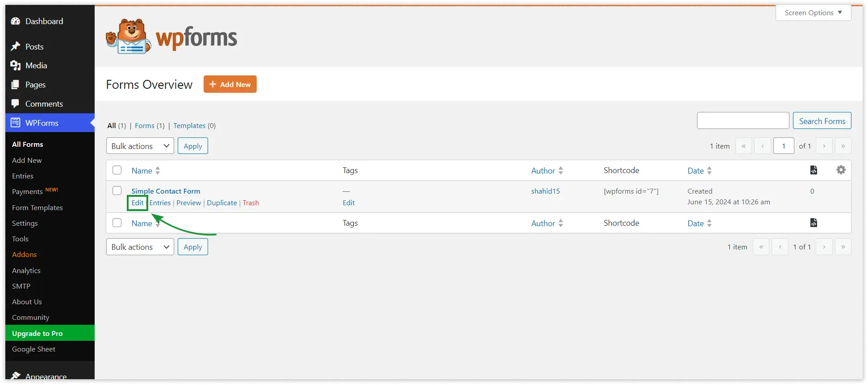The width and height of the screenshot is (868, 385).
Task: Sort by Date arrows in footer row
Action: (709, 223)
